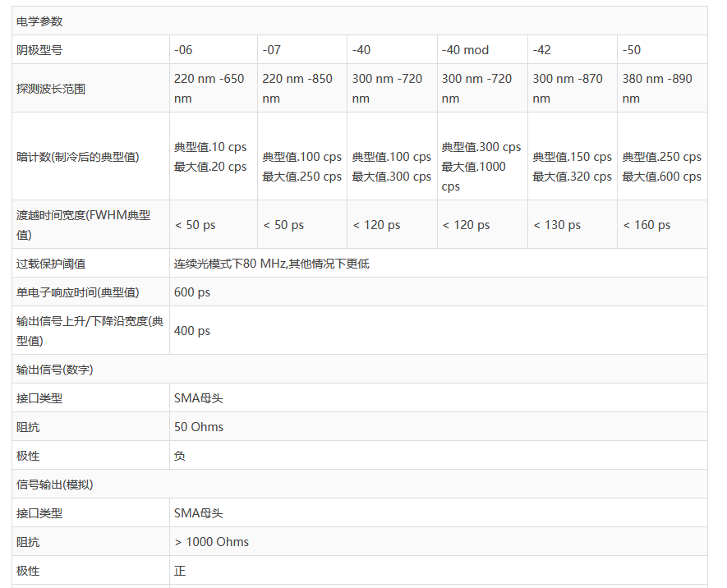The width and height of the screenshot is (727, 588).
Task: Click the 380 nm -890 nm cell
Action: pos(657,89)
